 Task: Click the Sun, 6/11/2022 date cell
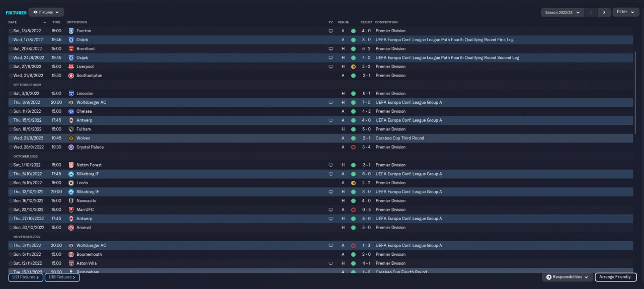click(x=28, y=254)
